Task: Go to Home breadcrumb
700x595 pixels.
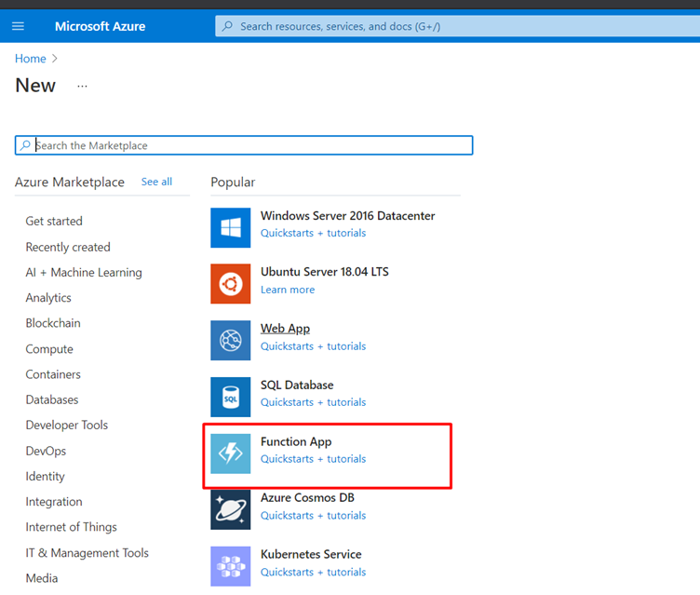Action: click(x=31, y=59)
